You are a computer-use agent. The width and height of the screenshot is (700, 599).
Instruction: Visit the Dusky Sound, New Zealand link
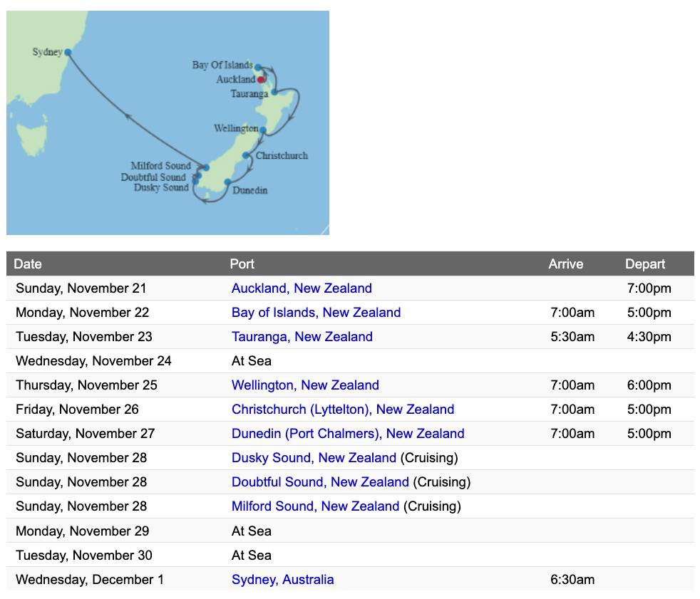click(x=314, y=458)
